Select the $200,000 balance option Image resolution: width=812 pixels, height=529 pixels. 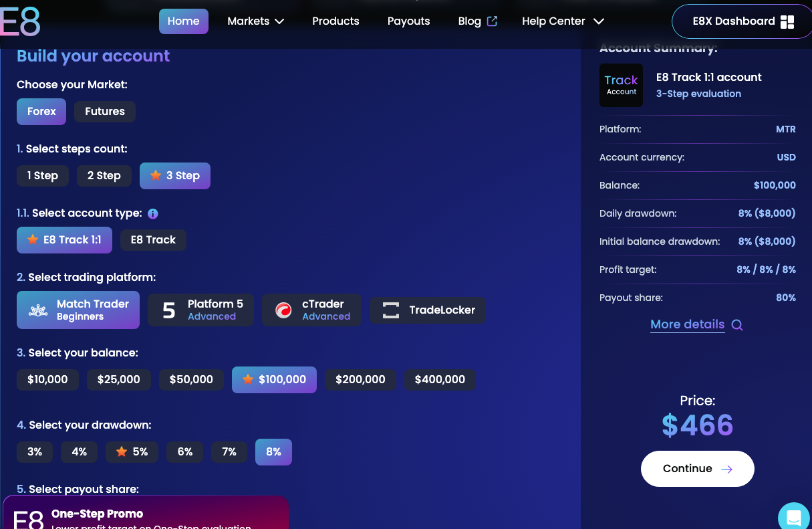360,380
